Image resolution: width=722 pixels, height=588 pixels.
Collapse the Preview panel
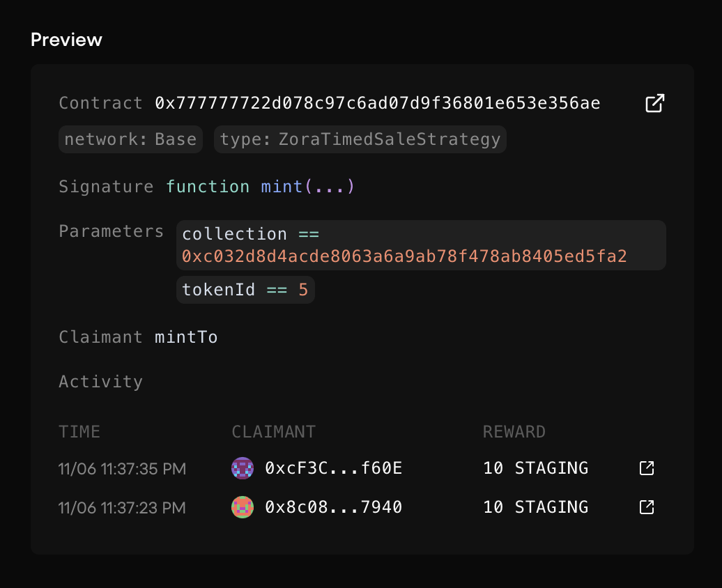[66, 40]
